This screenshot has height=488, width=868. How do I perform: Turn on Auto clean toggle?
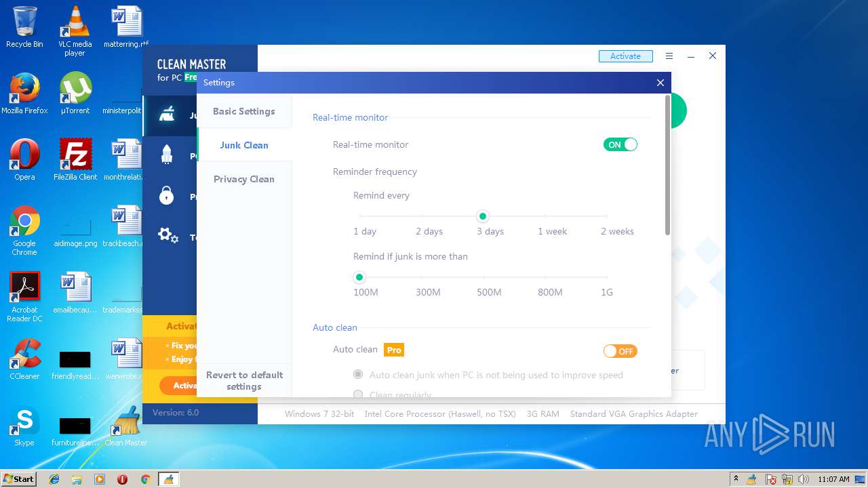tap(620, 351)
